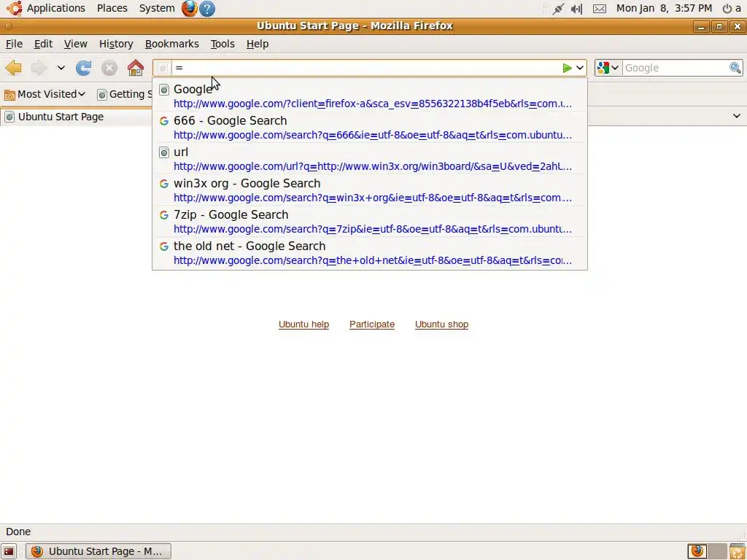
Task: Open the Bookmarks menu
Action: [x=171, y=44]
